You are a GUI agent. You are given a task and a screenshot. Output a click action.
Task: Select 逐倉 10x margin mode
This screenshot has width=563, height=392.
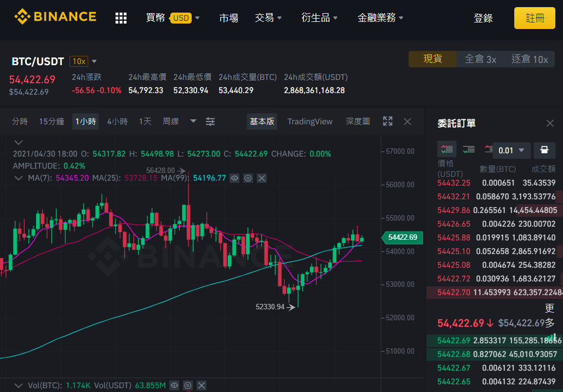coord(530,59)
